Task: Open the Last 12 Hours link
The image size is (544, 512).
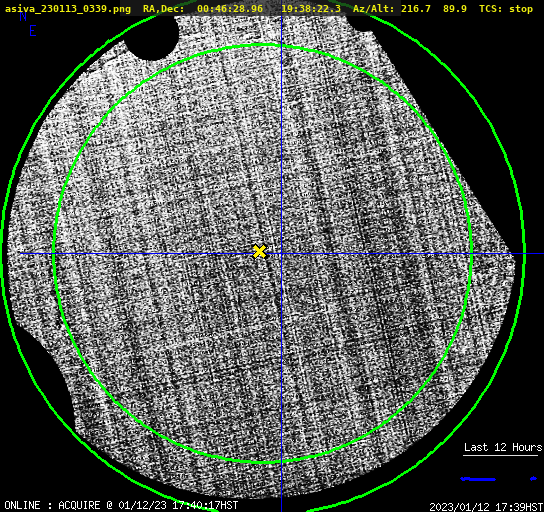Action: point(503,447)
